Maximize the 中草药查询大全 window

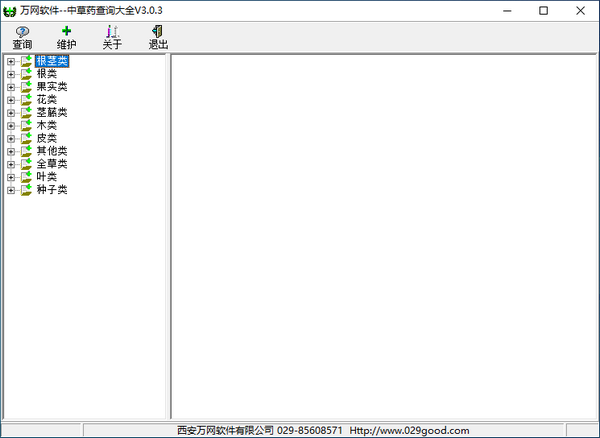coord(543,11)
